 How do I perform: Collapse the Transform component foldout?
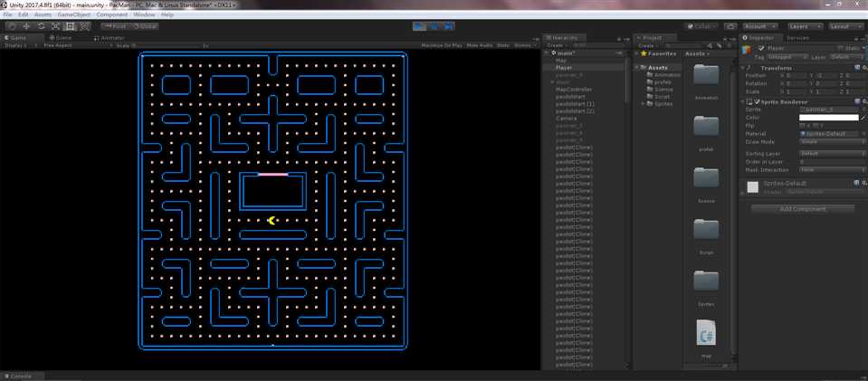pos(743,68)
